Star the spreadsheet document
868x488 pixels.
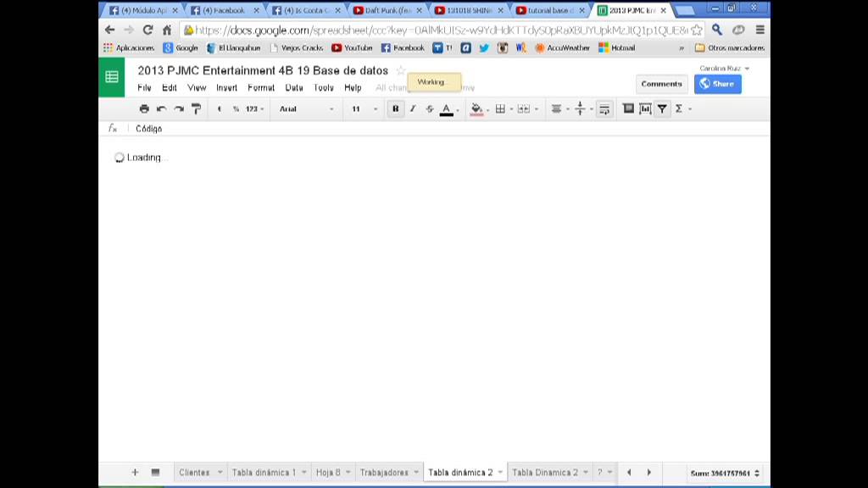(400, 71)
